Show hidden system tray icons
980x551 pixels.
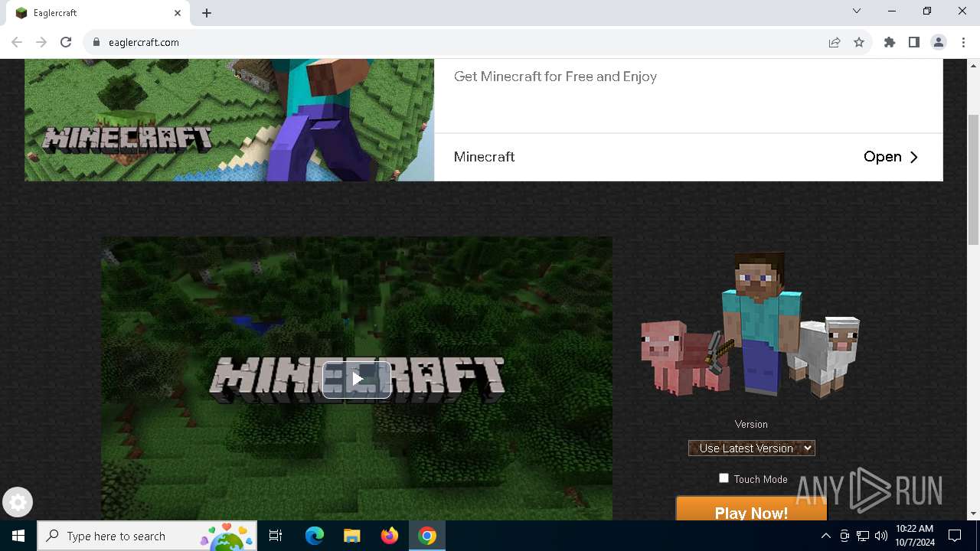pyautogui.click(x=825, y=536)
